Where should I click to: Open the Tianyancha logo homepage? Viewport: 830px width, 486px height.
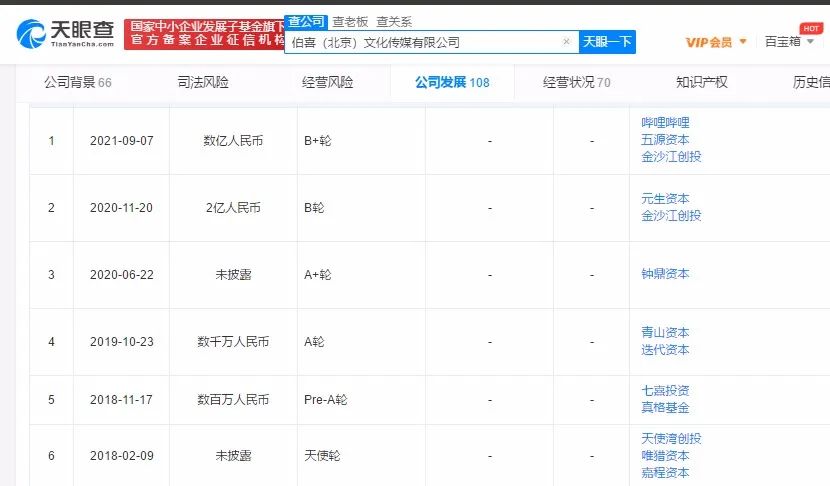tap(66, 33)
